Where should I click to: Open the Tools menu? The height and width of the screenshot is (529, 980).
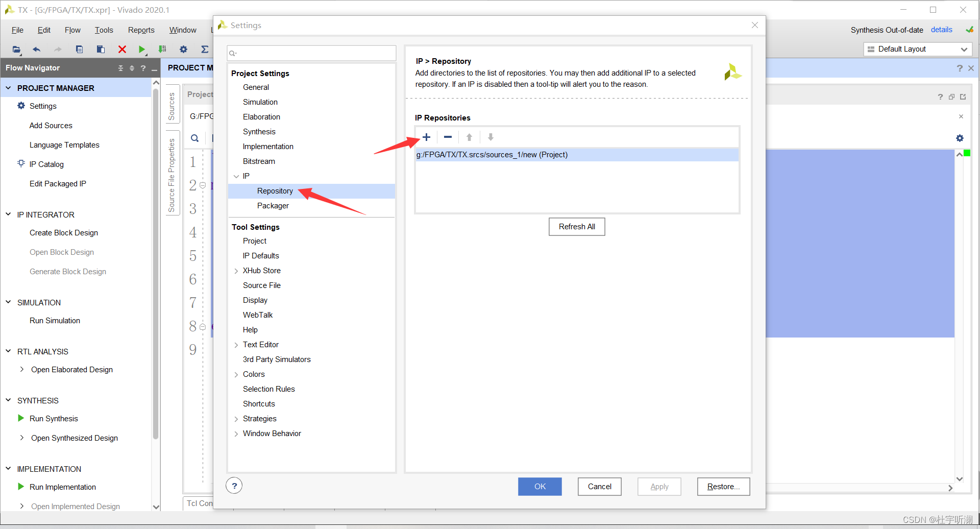click(x=104, y=30)
